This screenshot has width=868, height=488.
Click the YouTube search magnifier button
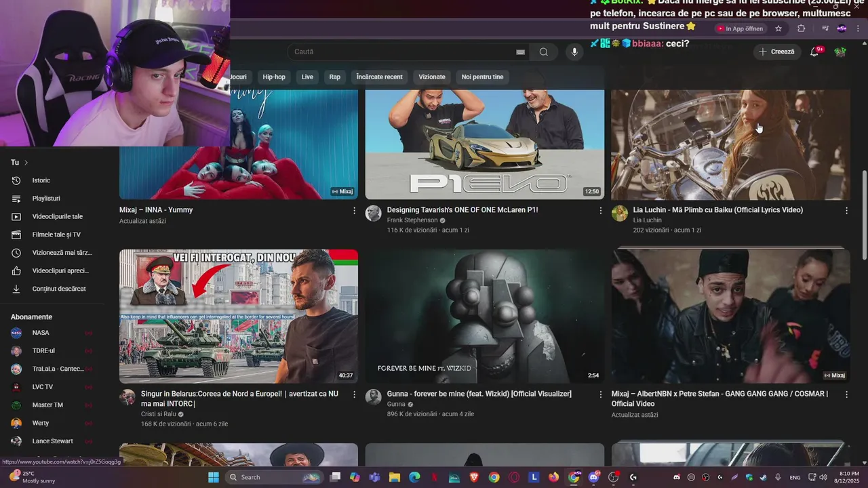(544, 52)
